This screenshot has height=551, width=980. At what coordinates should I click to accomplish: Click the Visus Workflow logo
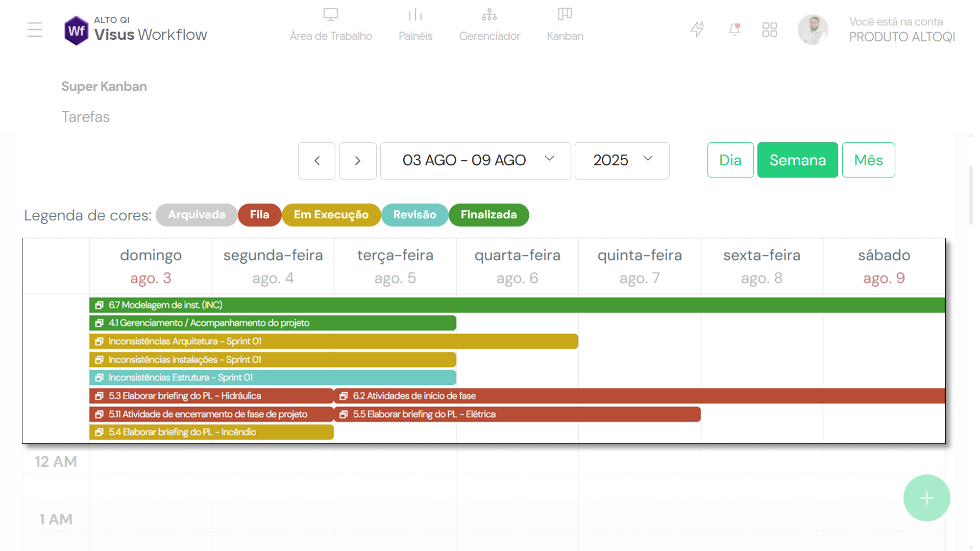click(136, 30)
